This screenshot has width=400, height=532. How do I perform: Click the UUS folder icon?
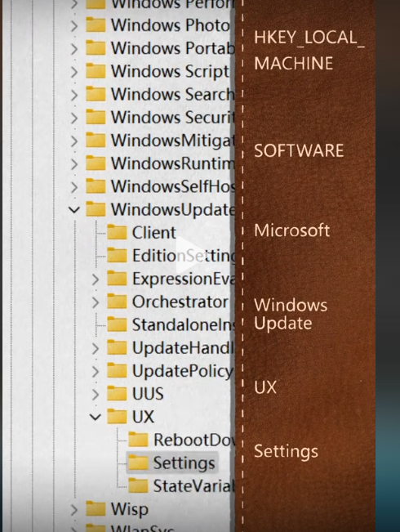pos(117,394)
